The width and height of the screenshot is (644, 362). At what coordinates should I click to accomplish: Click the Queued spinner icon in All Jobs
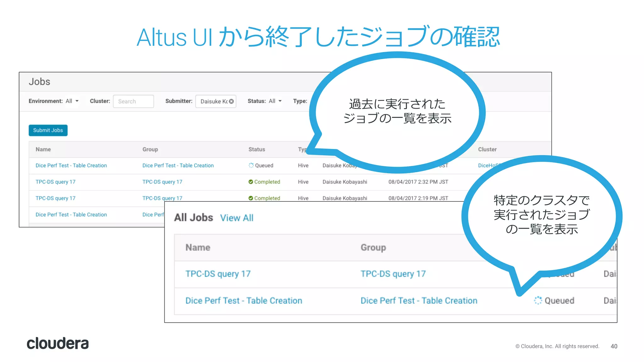[x=538, y=301]
